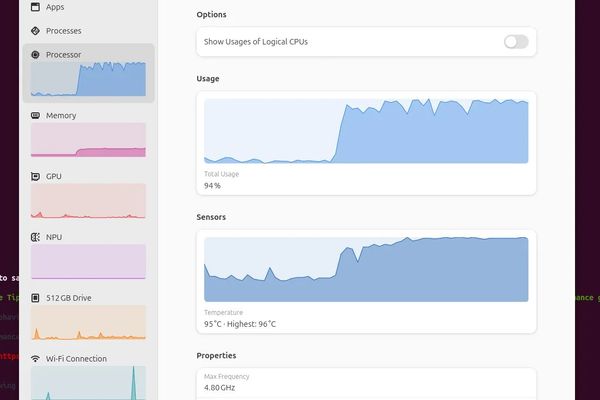The width and height of the screenshot is (600, 400).
Task: Click the Show Usages of Logical CPUs label
Action: 256,42
